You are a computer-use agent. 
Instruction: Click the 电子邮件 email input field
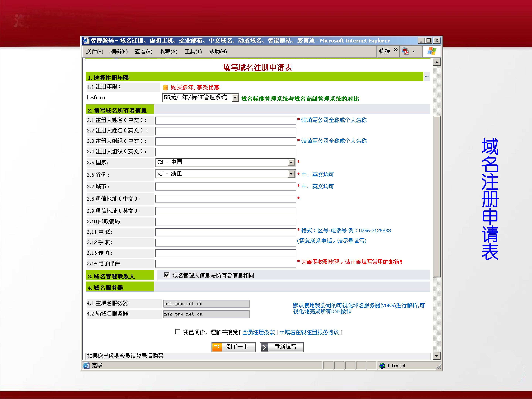pos(225,263)
